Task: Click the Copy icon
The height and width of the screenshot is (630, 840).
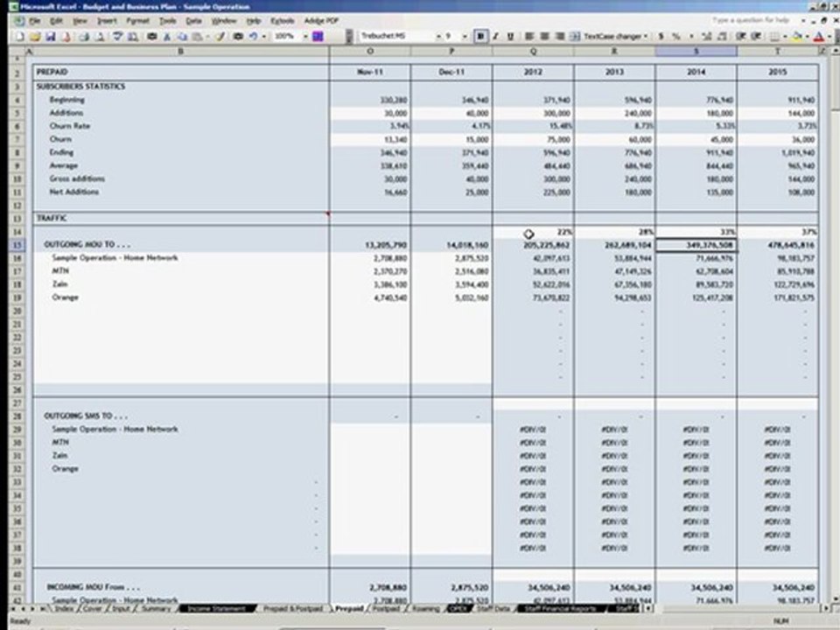Action: [182, 37]
